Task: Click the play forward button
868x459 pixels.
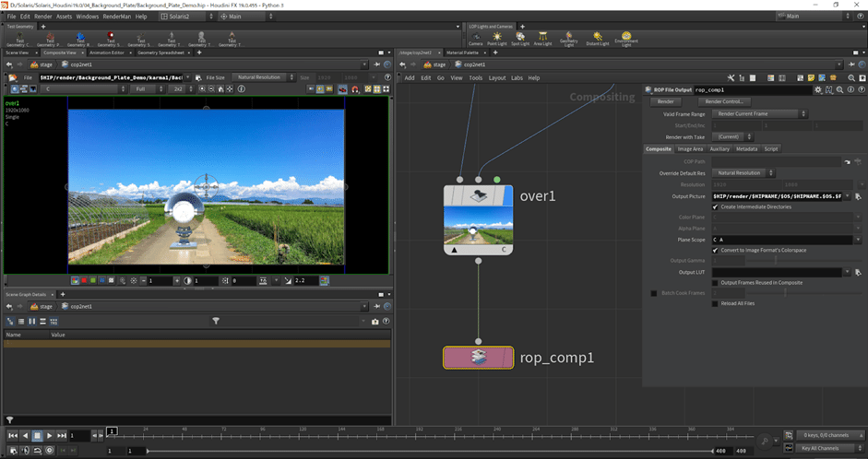Action: pyautogui.click(x=49, y=436)
